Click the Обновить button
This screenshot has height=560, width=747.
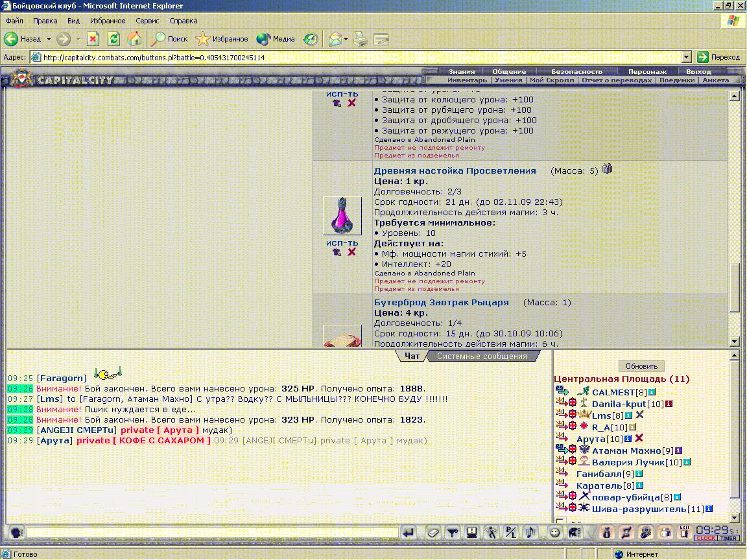pyautogui.click(x=641, y=366)
